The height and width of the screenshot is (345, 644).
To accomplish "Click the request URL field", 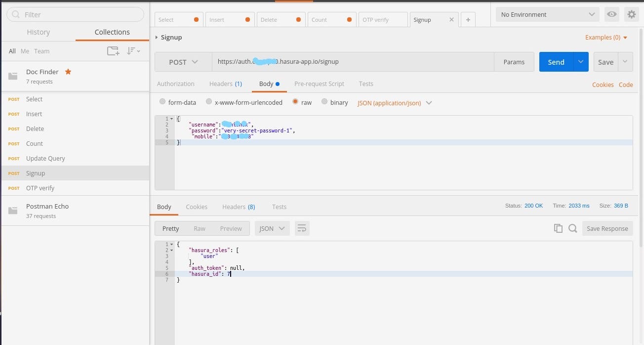I will click(x=353, y=62).
